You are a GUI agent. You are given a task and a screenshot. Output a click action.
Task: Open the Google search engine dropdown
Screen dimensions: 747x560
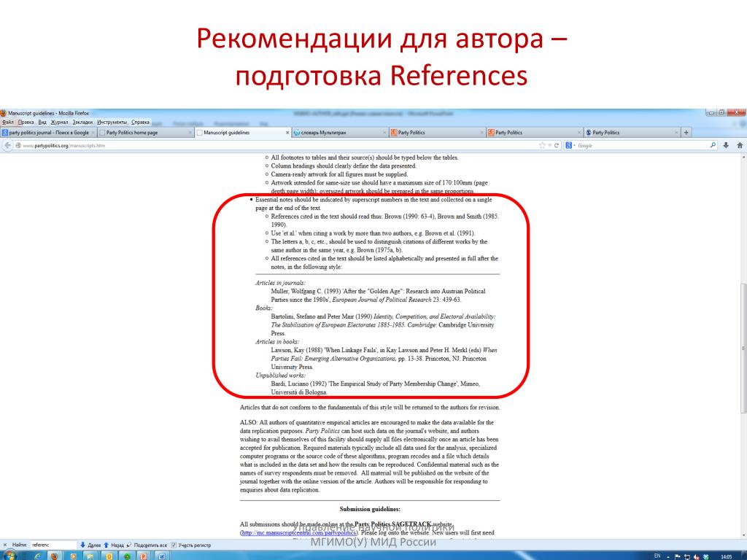click(x=570, y=146)
